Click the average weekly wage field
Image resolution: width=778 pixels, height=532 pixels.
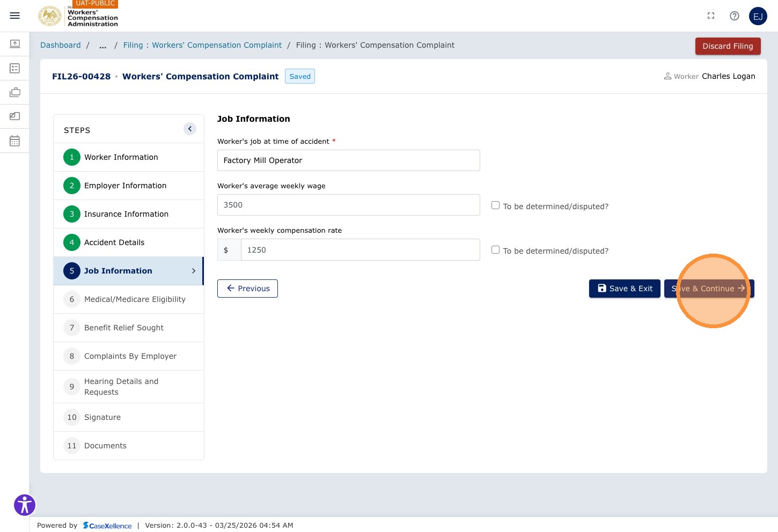[x=349, y=205]
